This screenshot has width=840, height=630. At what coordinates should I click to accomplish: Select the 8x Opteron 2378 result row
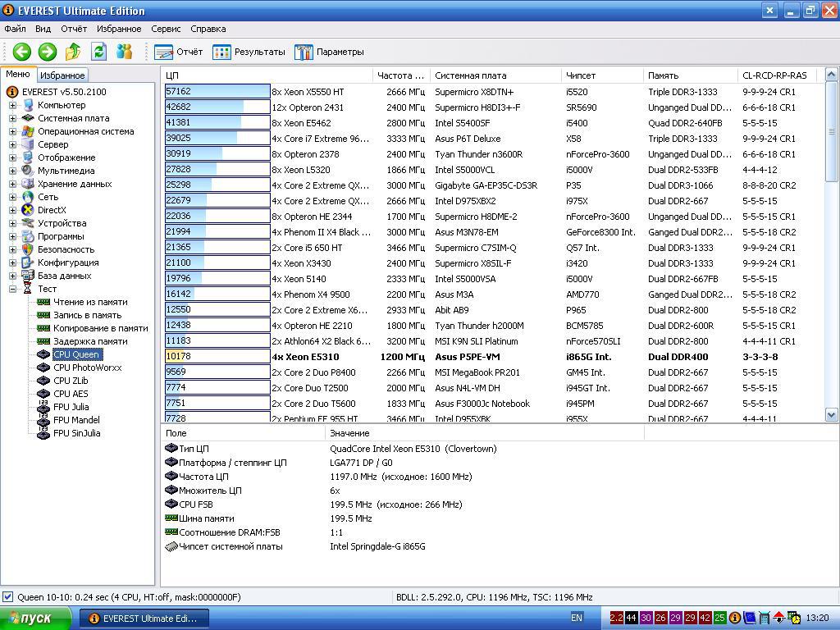coord(492,154)
